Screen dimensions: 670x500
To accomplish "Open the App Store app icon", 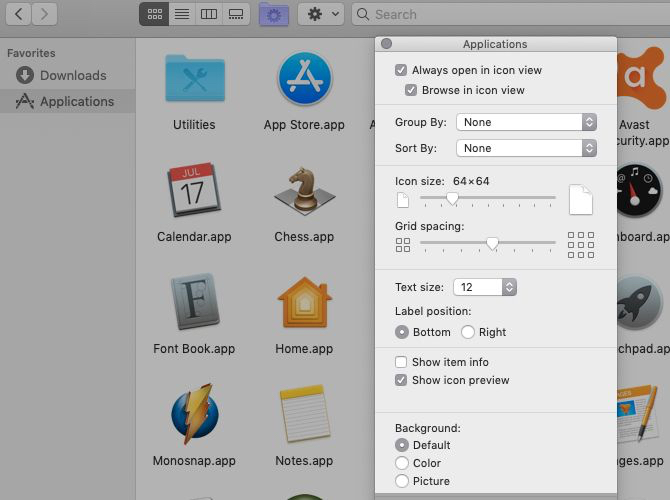I will pos(304,80).
